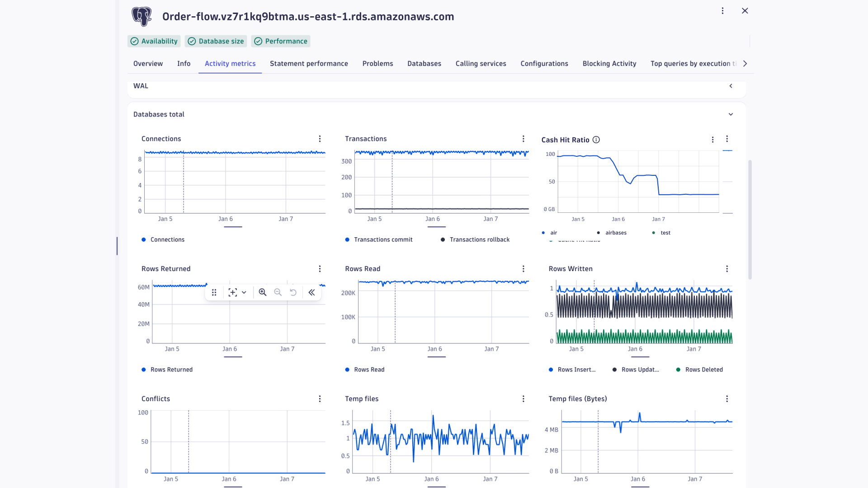868x488 pixels.
Task: Open Connections chart options menu
Action: point(320,139)
